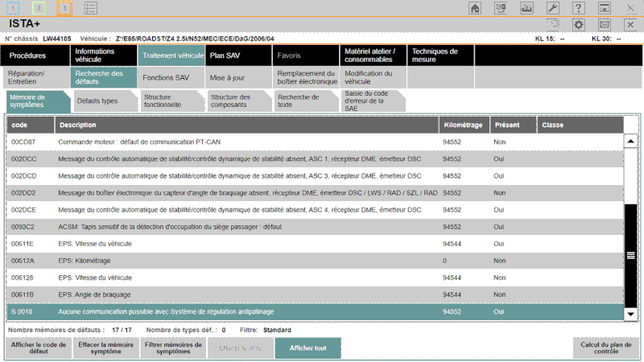Open session tab 1 icon
Viewport: 644px width, 362px height.
[13, 8]
